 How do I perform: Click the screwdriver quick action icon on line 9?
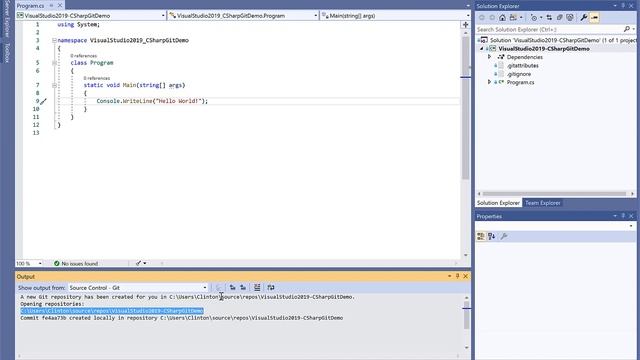click(43, 101)
